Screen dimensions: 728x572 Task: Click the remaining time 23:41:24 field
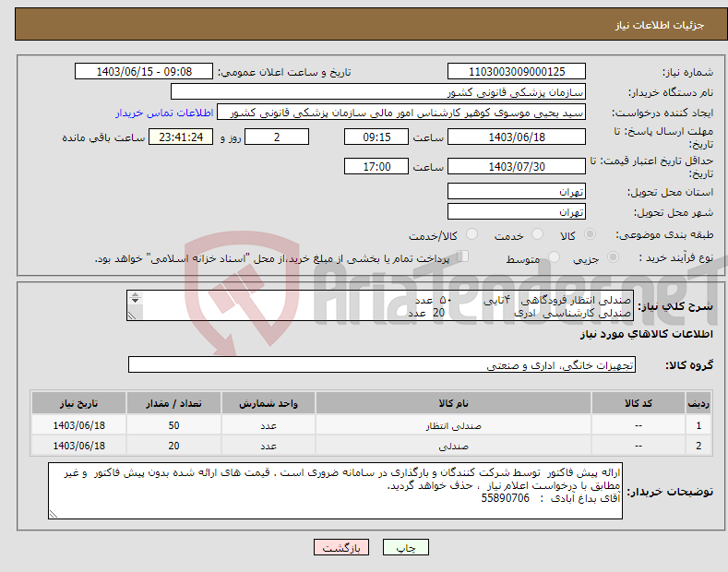coord(181,137)
